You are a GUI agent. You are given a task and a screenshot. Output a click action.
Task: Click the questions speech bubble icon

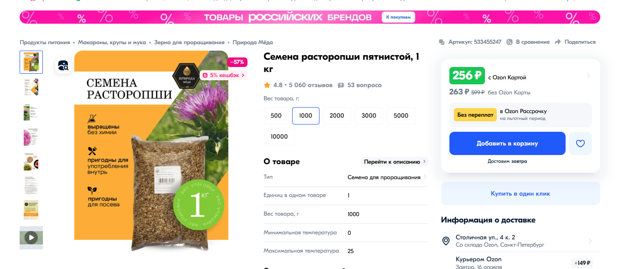coord(341,85)
